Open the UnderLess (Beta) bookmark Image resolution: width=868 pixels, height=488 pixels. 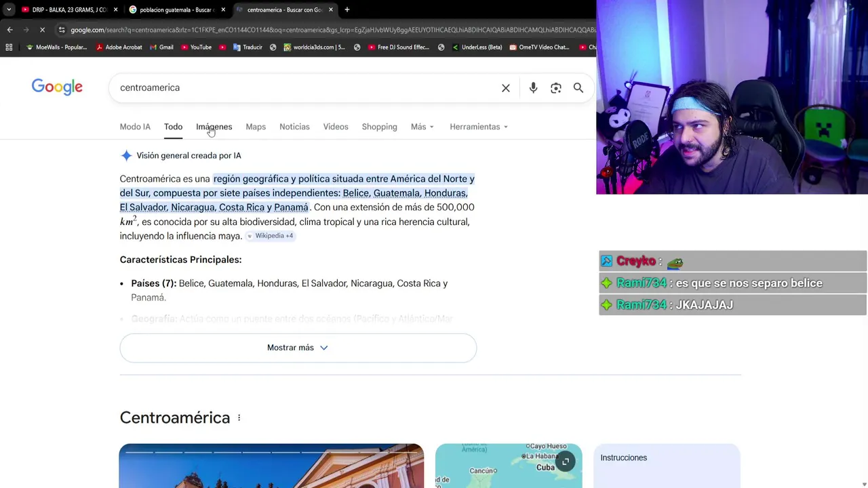coord(477,47)
